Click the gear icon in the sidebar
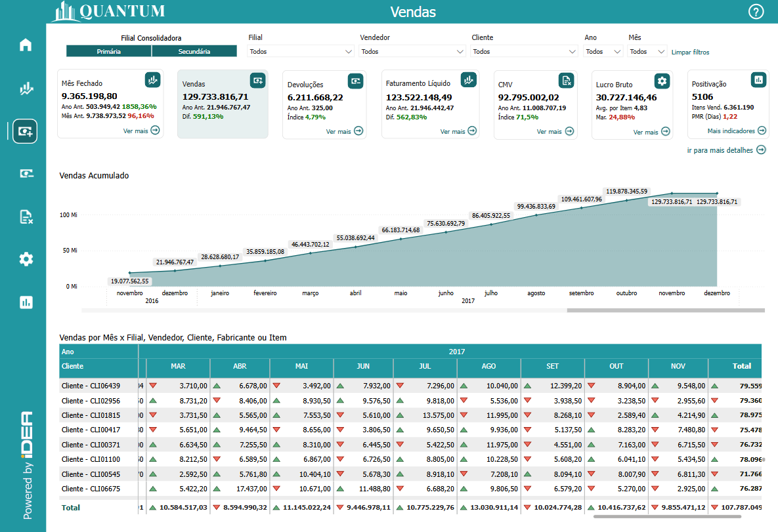The image size is (778, 532). (26, 259)
